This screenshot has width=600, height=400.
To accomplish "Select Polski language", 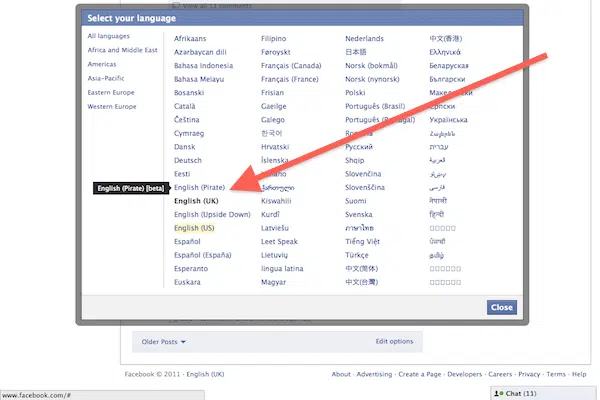I will click(x=355, y=93).
